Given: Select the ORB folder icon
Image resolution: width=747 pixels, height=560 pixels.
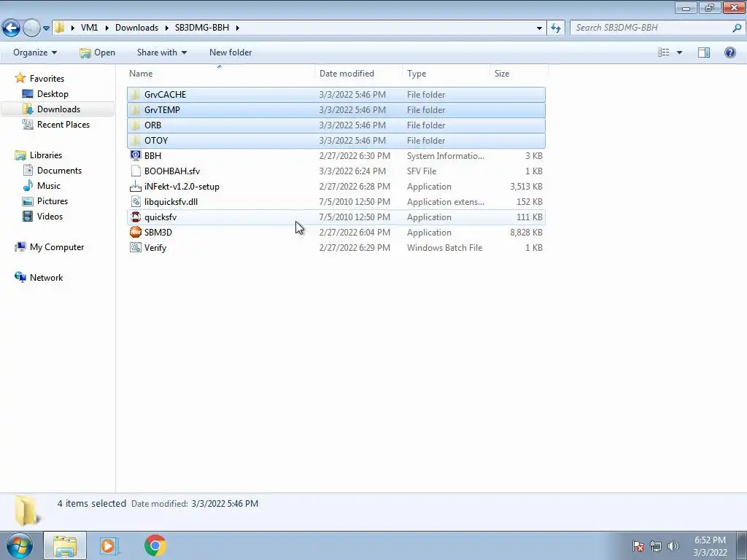Looking at the screenshot, I should point(136,125).
